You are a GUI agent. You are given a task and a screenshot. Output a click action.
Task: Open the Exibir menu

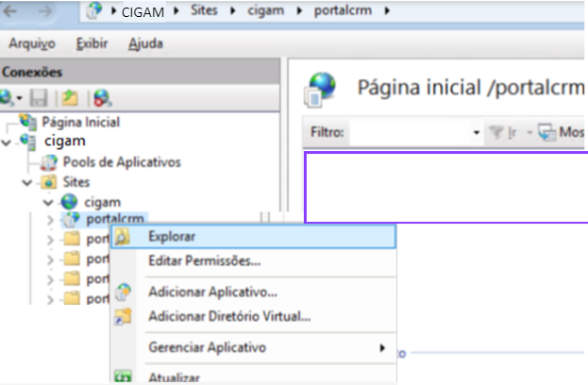point(92,43)
